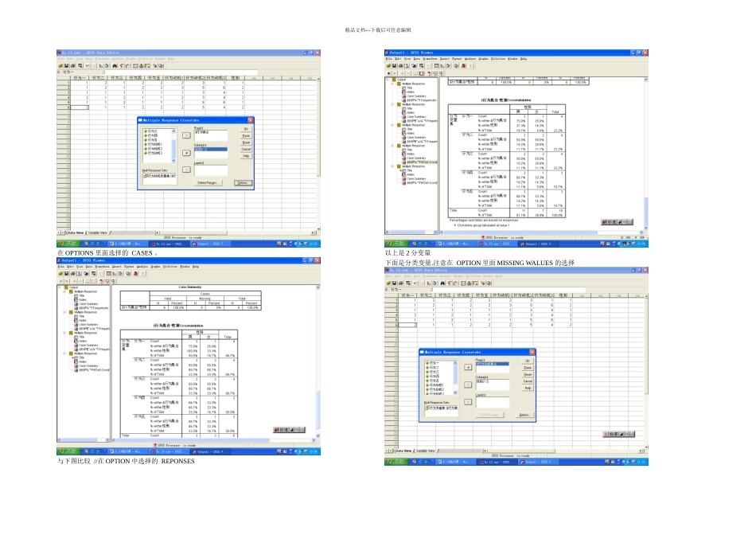The image size is (756, 535).
Task: Click Start button on bottom-right screenshot taskbar
Action: coord(397,461)
